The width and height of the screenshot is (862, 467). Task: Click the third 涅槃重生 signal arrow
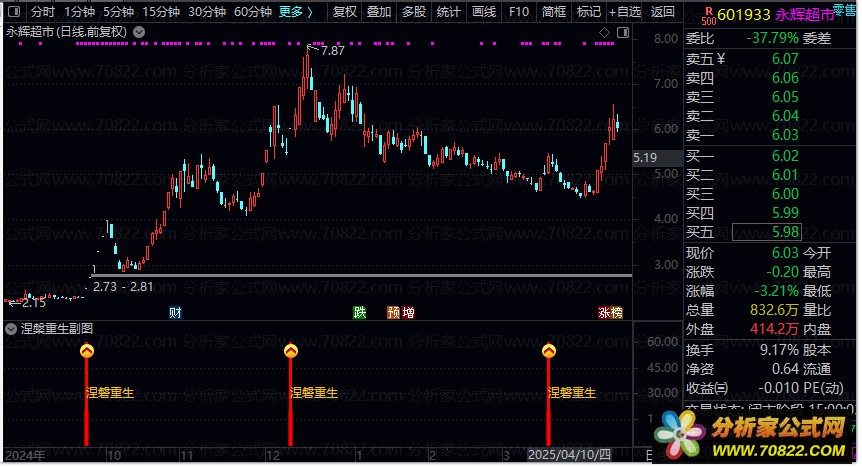549,351
